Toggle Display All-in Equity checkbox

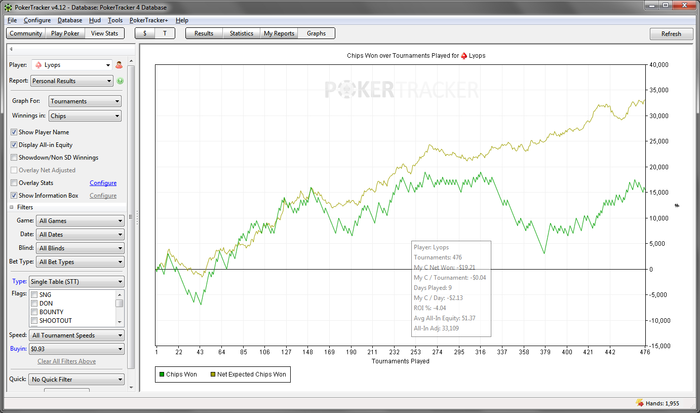(14, 145)
